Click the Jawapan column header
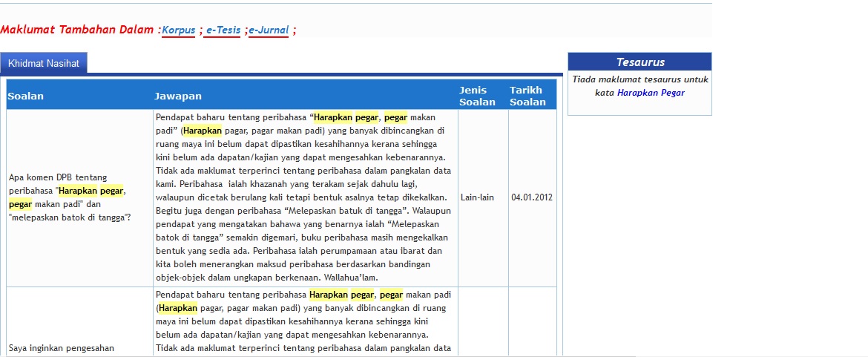868x357 pixels. click(177, 96)
